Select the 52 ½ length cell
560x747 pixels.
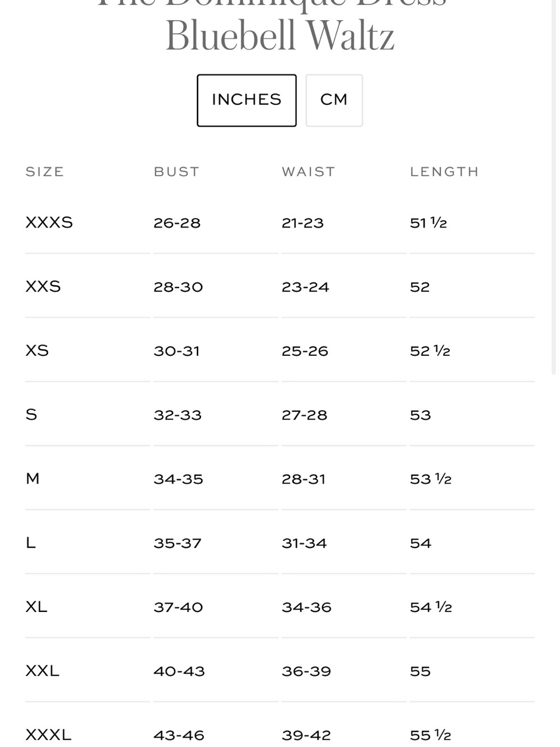(430, 351)
